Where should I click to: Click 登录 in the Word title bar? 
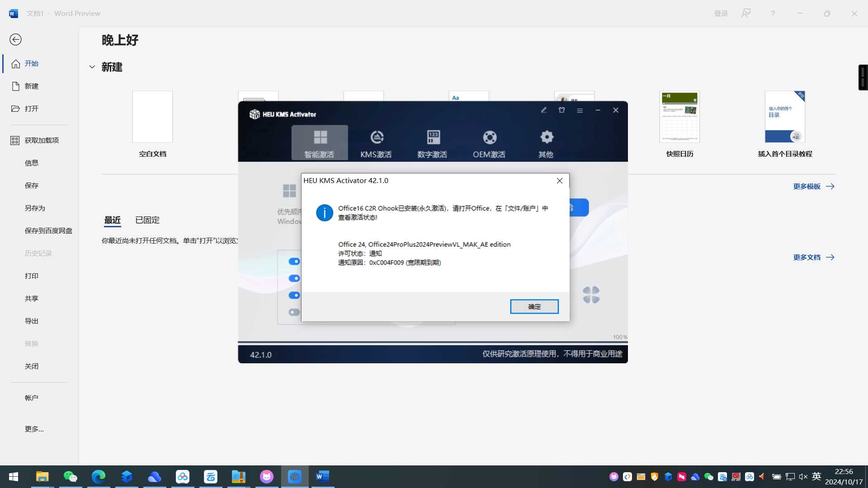pos(721,14)
